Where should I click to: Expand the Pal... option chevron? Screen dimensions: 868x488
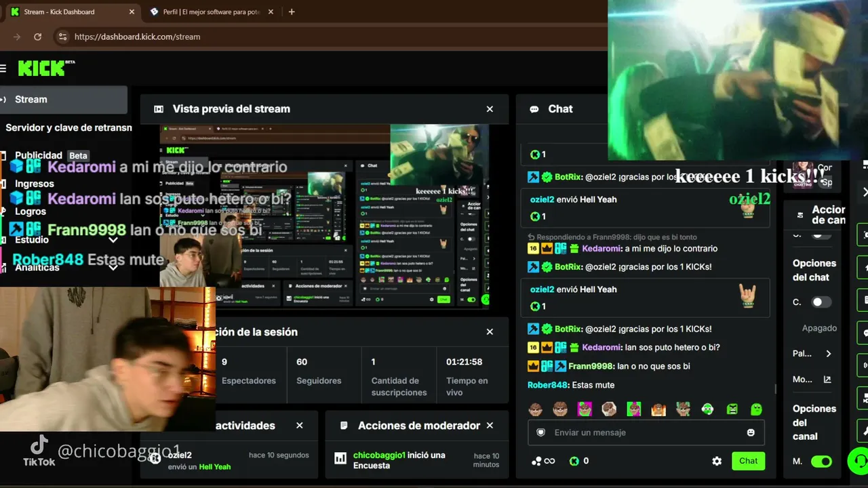(828, 354)
